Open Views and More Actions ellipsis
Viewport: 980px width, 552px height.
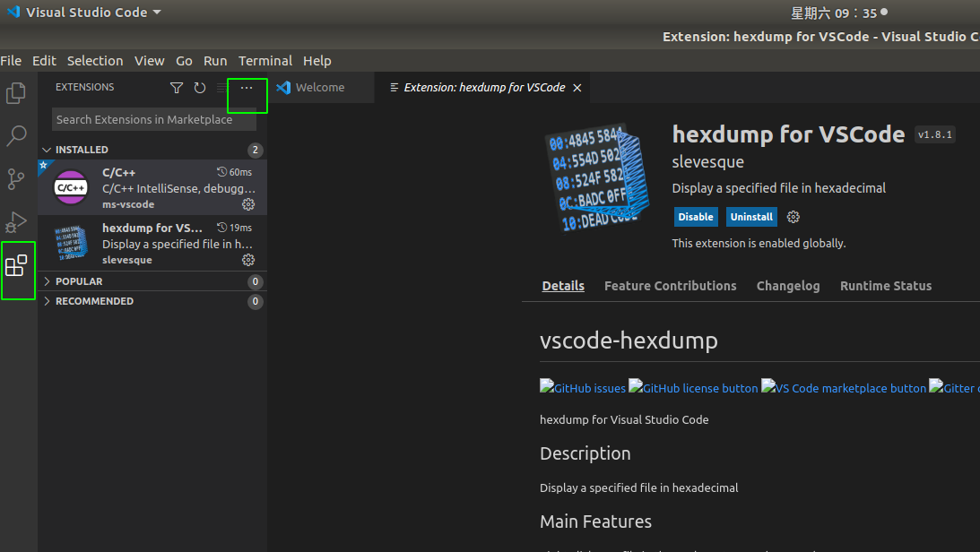click(x=247, y=88)
